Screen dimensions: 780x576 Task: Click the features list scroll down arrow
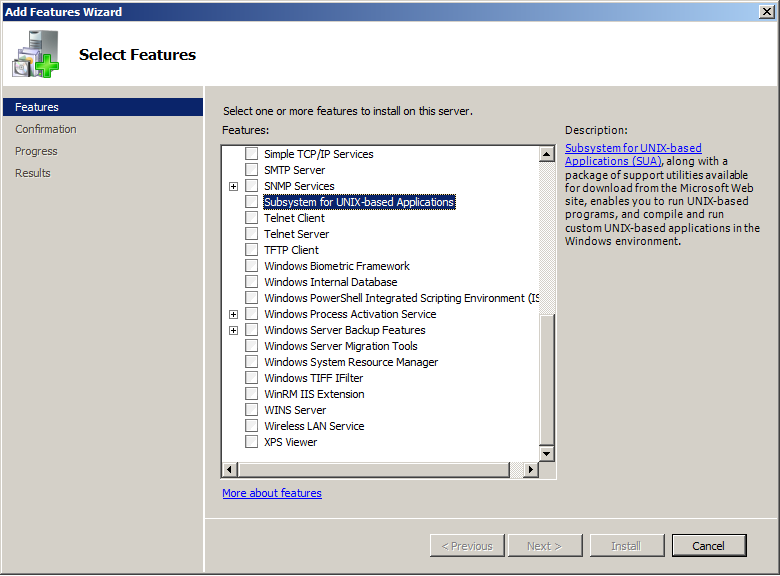pos(547,453)
